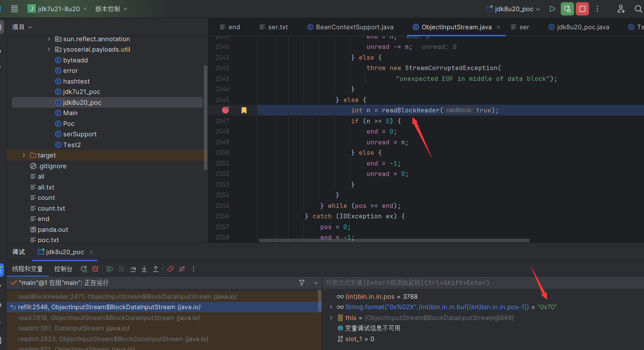Open Search Everywhere magnifier
Viewport: 644px width, 350px height.
[x=638, y=9]
